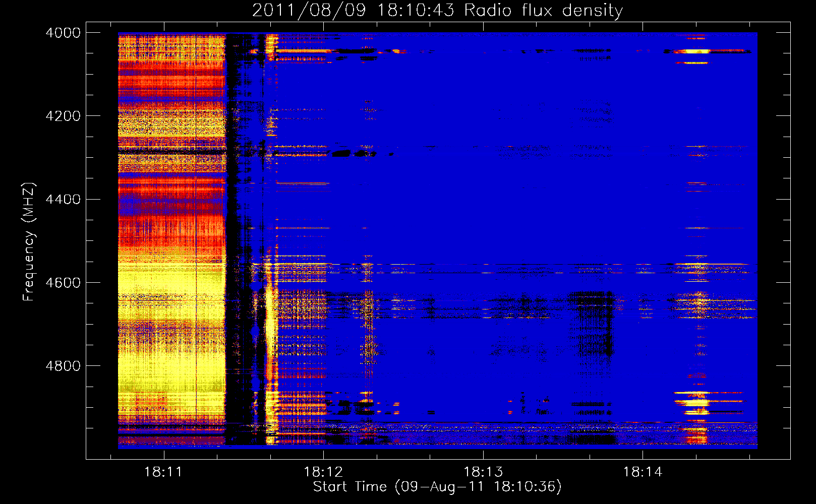Click the 'Start Time (09-Aug-11 18:10:36)' label
This screenshot has width=816, height=504.
click(437, 487)
